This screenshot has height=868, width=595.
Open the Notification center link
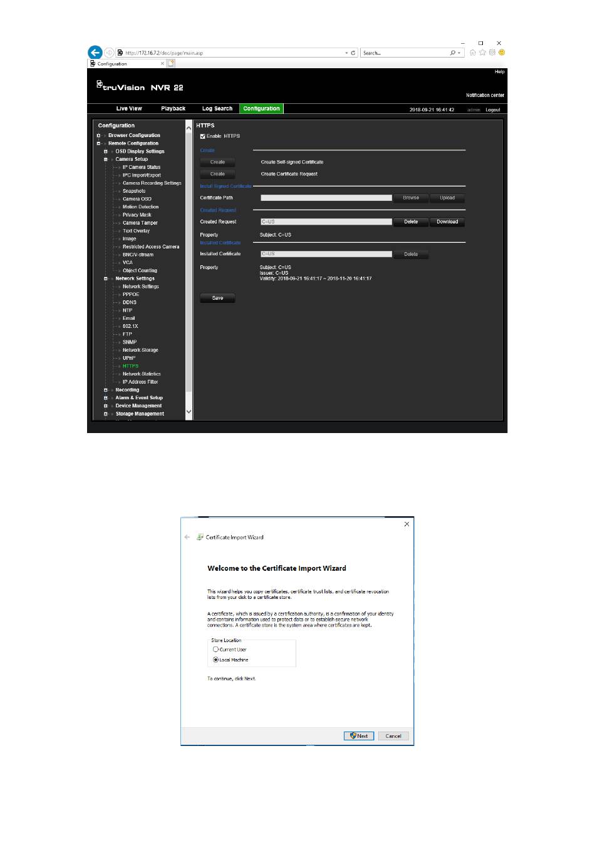tap(485, 95)
